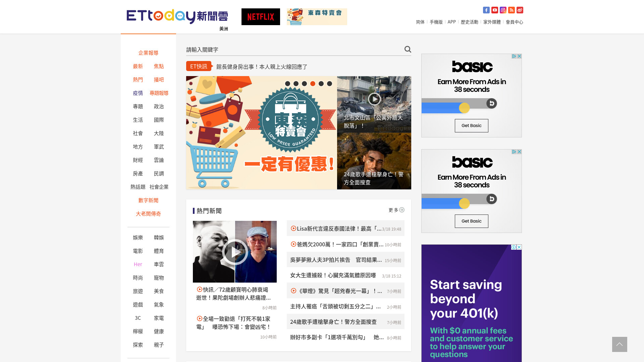
Task: Close the second basic ad
Action: 519,152
